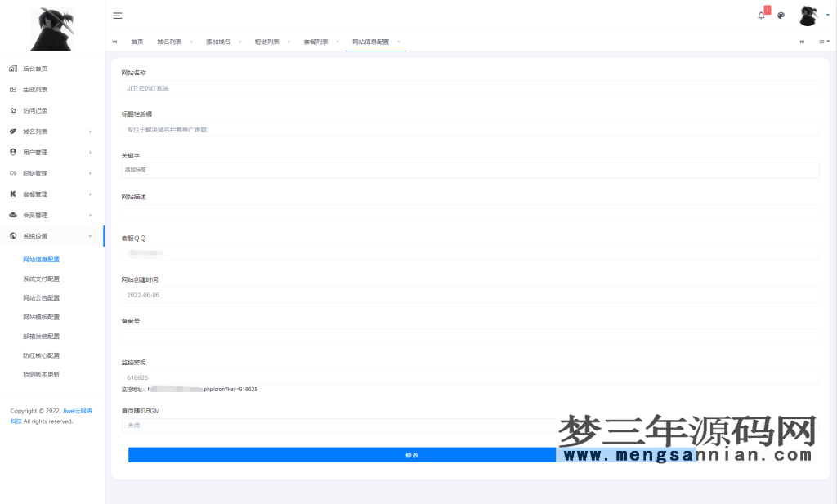
Task: Click the 短链管理 OS icon
Action: [x=11, y=172]
